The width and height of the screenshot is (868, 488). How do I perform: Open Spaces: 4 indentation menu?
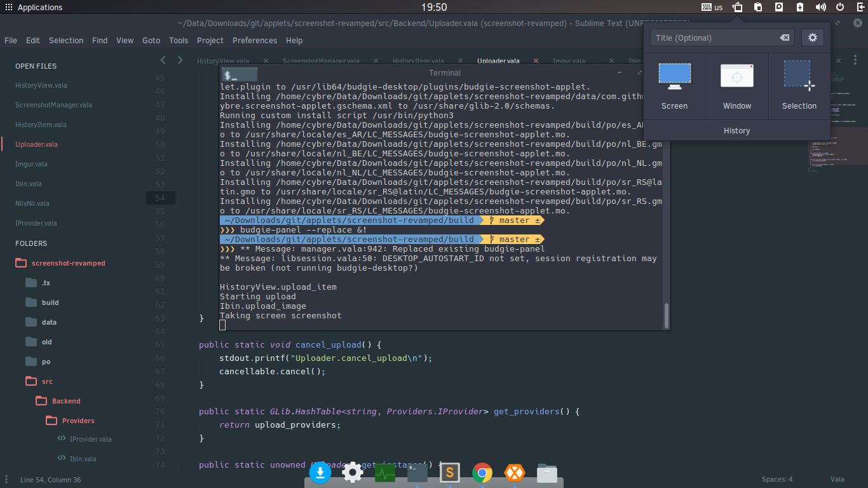(777, 479)
